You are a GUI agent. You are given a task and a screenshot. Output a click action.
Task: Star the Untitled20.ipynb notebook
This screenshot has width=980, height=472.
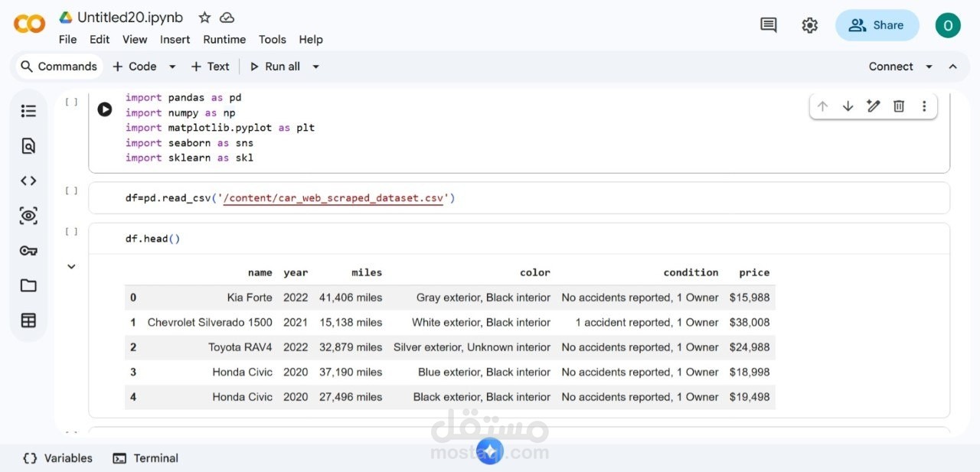click(204, 18)
